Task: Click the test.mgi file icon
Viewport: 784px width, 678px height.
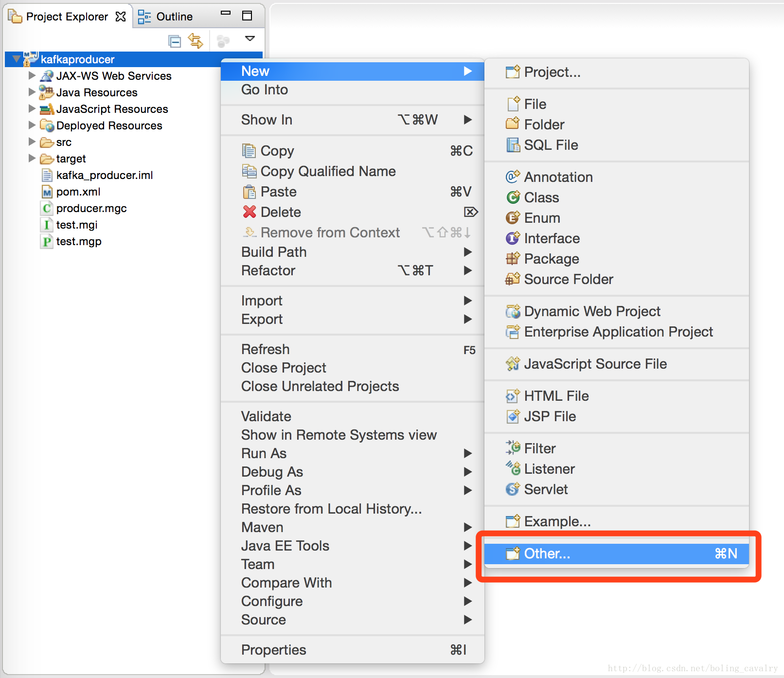Action: pos(47,225)
